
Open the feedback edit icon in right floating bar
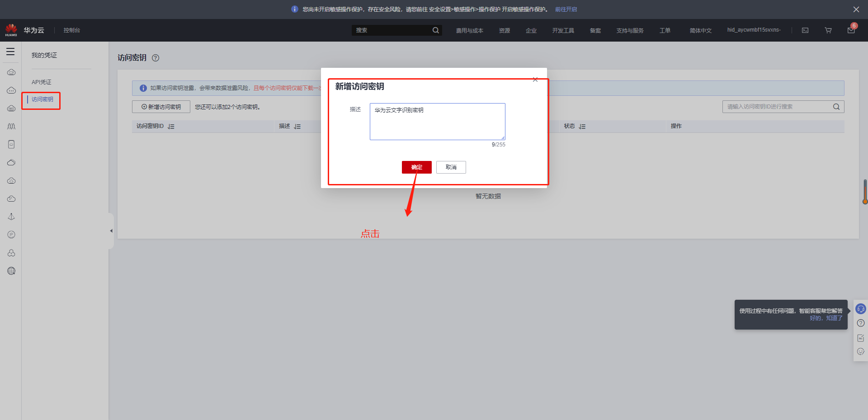pyautogui.click(x=861, y=338)
